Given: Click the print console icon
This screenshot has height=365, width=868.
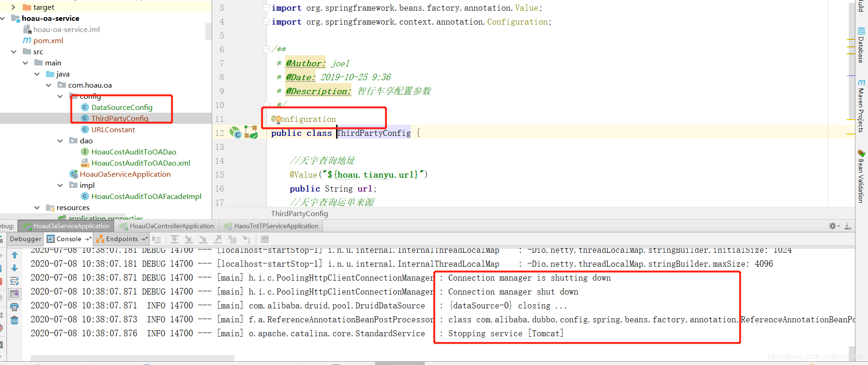Looking at the screenshot, I should 14,307.
